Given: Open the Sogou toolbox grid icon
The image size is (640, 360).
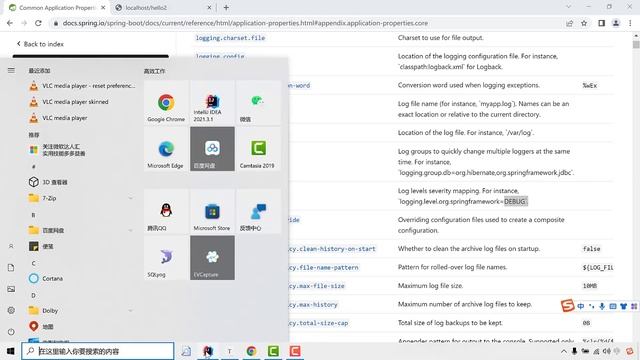Looking at the screenshot, I should click(634, 306).
